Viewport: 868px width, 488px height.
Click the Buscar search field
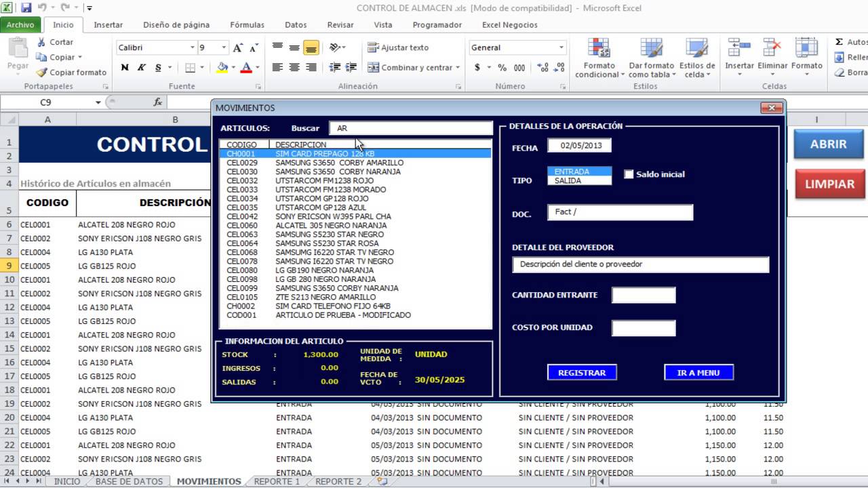tap(411, 128)
